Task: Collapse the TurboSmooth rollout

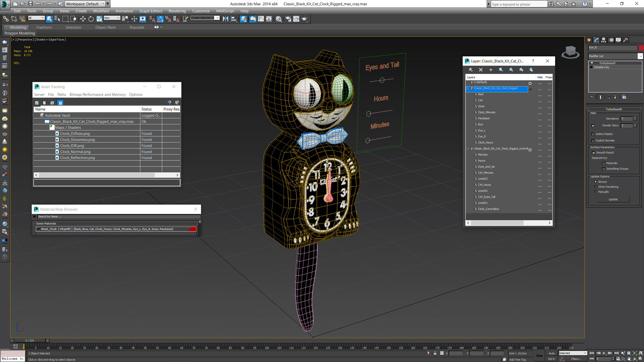Action: [x=613, y=109]
